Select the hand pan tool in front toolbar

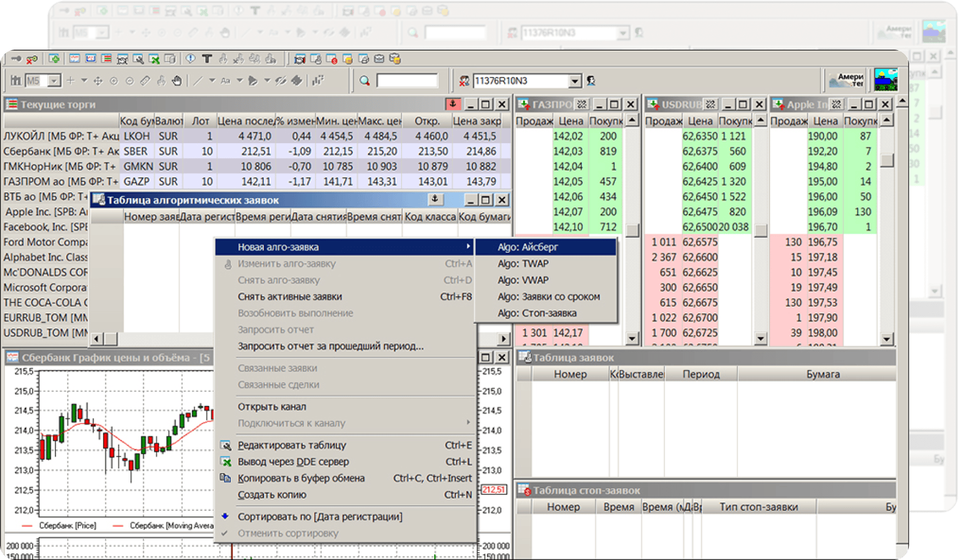(x=177, y=81)
